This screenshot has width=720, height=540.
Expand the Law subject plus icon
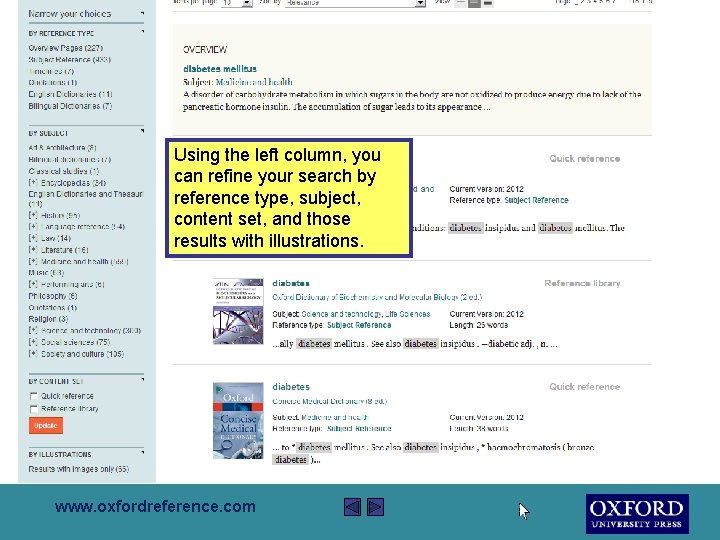coord(33,238)
